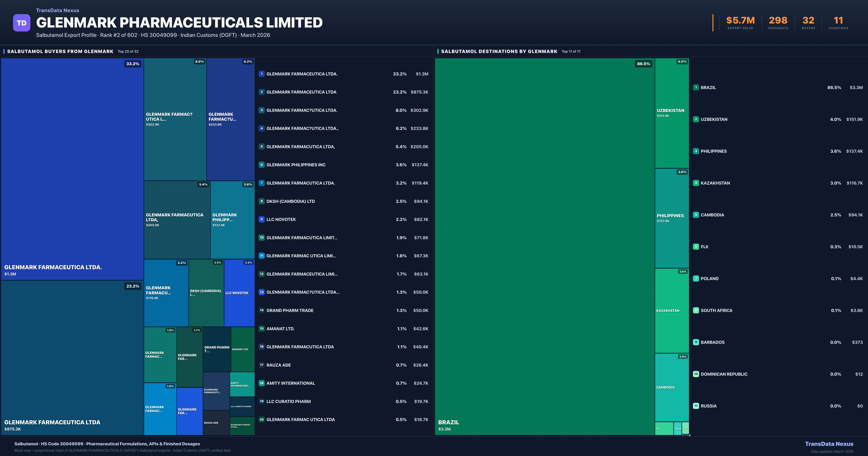Screen dimensions: 868x456
Task: Click the 33.2% GLENMARK FARMACEUTICA LTDA. treemap block
Action: (x=72, y=169)
